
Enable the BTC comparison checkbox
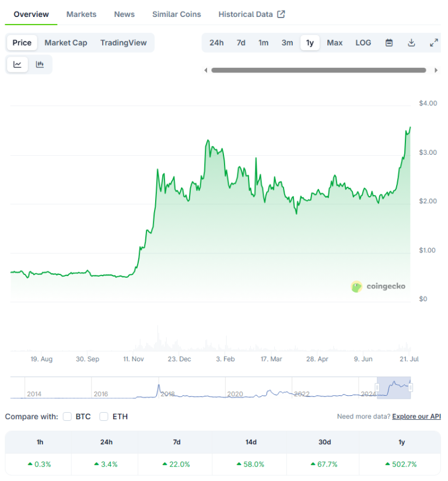[67, 417]
